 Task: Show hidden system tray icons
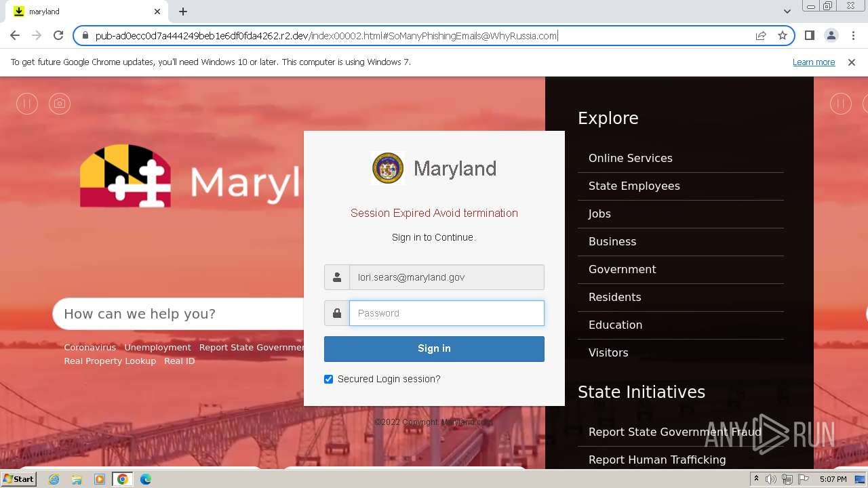[756, 479]
